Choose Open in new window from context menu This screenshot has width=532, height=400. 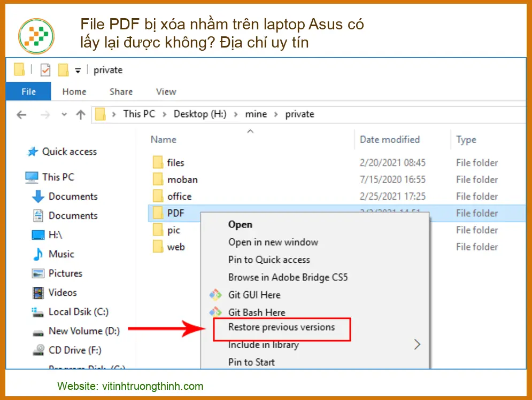pyautogui.click(x=273, y=242)
